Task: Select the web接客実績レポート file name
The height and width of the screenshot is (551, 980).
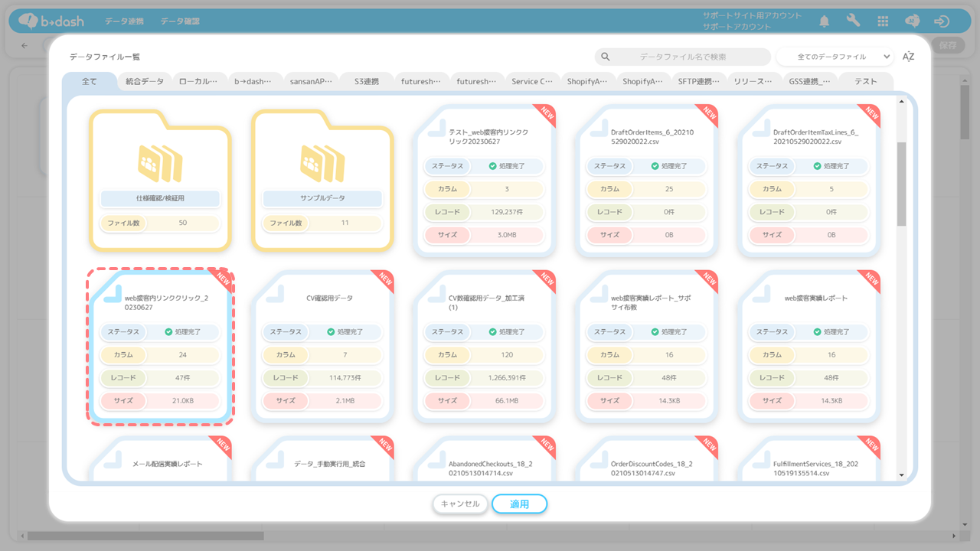Action: [816, 298]
